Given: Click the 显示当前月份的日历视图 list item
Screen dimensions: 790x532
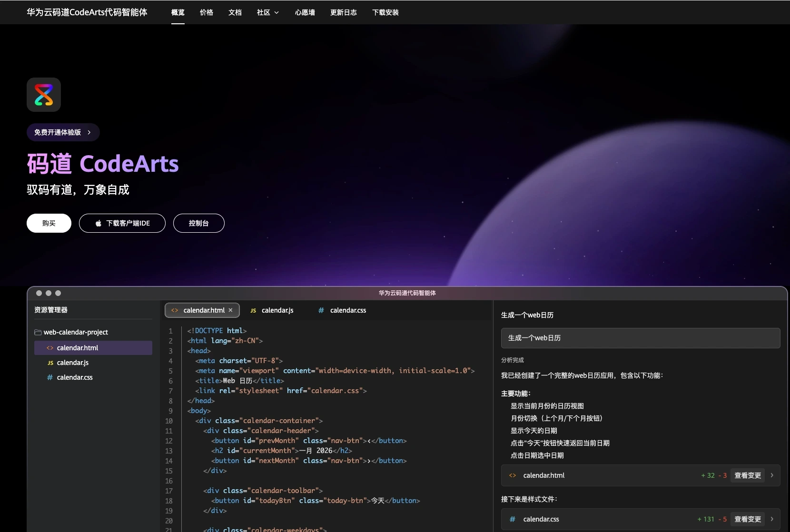Looking at the screenshot, I should pos(547,406).
